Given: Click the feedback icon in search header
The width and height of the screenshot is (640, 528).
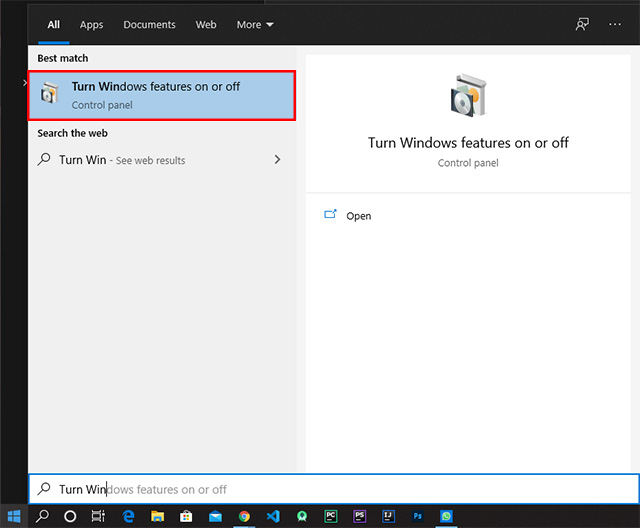Looking at the screenshot, I should 582,24.
